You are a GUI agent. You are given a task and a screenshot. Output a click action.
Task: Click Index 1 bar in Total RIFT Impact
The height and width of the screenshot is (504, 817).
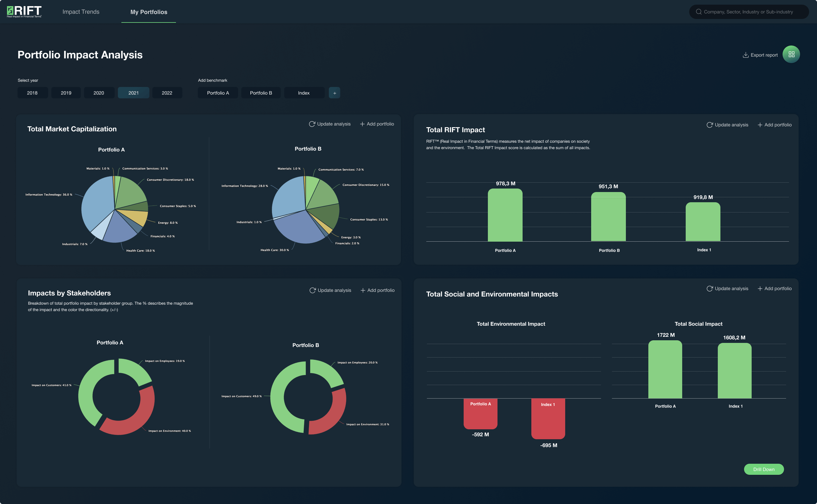point(703,222)
